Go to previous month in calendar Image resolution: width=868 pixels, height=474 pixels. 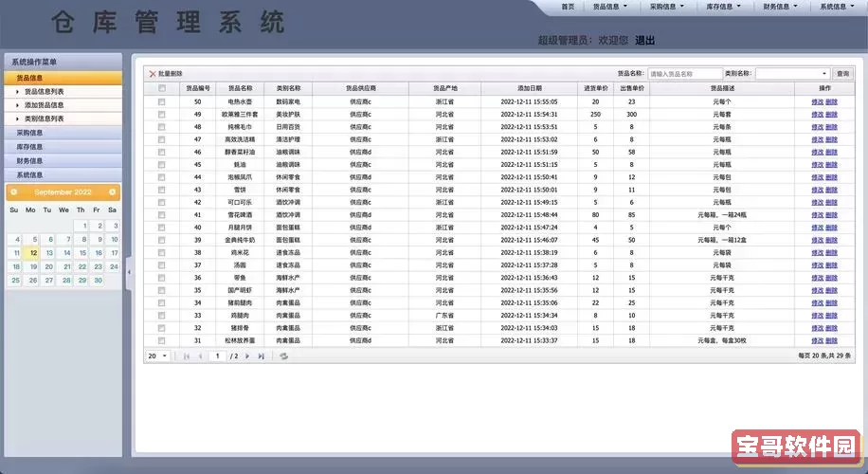coord(14,192)
